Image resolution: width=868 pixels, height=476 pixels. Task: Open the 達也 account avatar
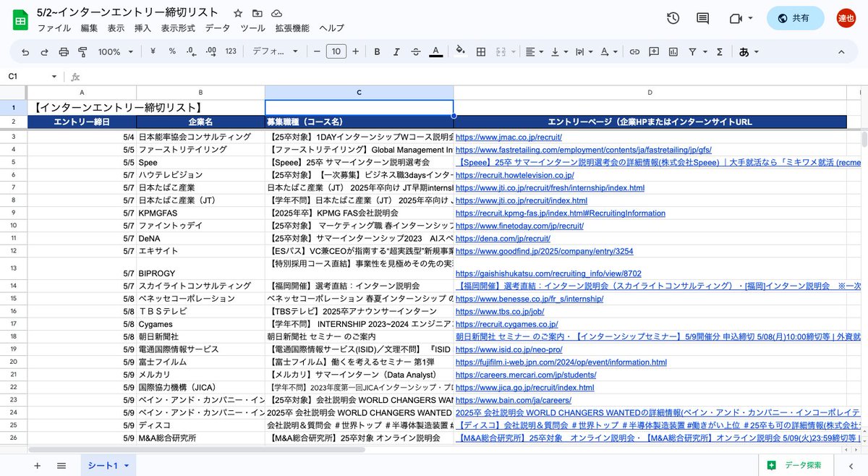point(846,18)
